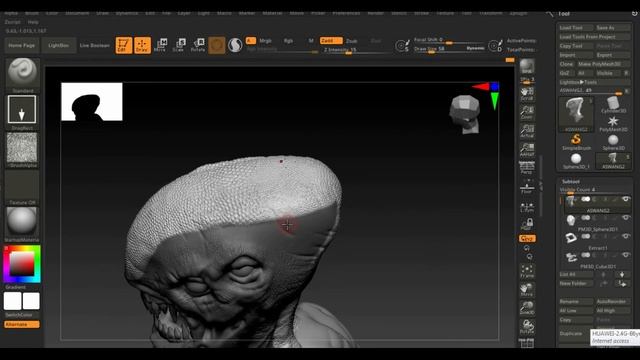Image resolution: width=640 pixels, height=360 pixels.
Task: Click the Actual size icon
Action: [527, 131]
